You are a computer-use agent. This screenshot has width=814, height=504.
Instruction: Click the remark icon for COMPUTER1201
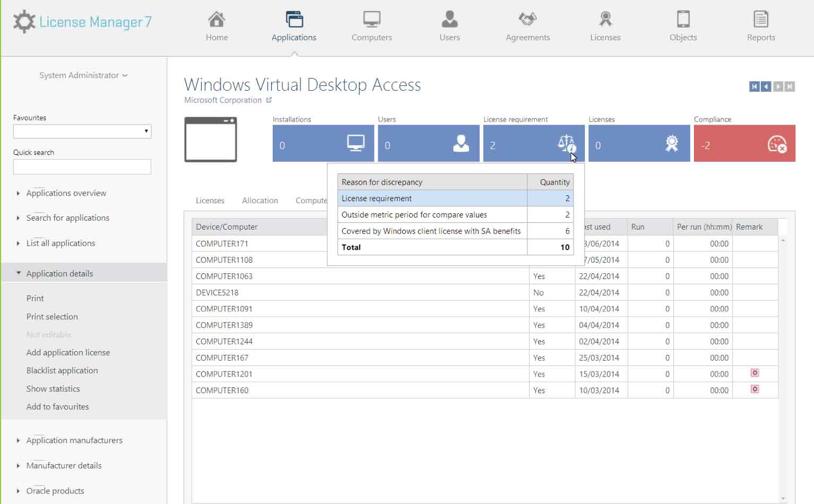coord(754,373)
